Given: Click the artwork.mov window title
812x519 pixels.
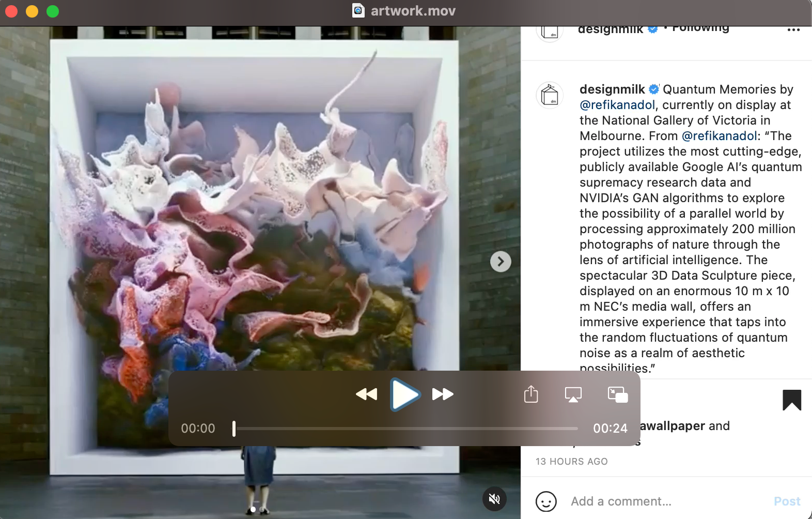Looking at the screenshot, I should (x=413, y=11).
